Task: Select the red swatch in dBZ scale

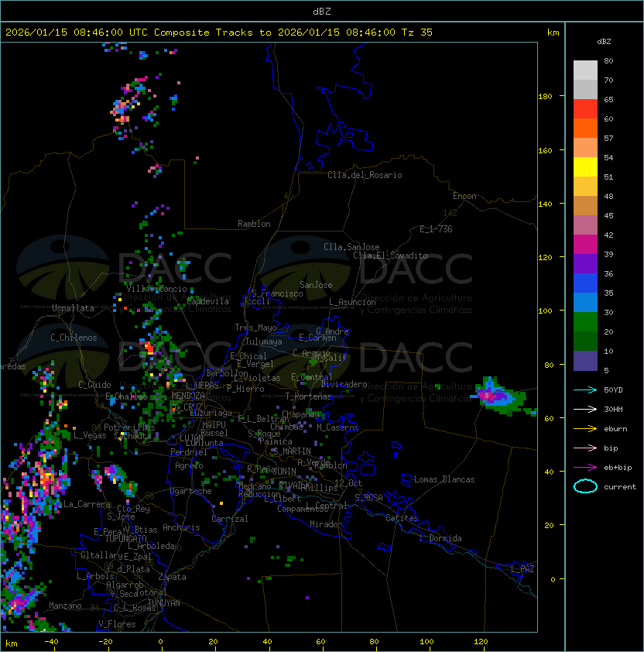Action: tap(585, 109)
